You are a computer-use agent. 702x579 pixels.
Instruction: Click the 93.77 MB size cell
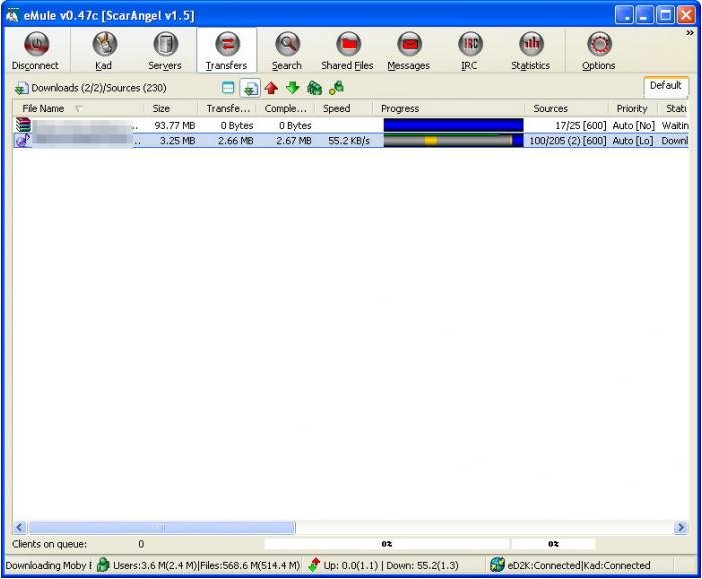click(x=175, y=125)
